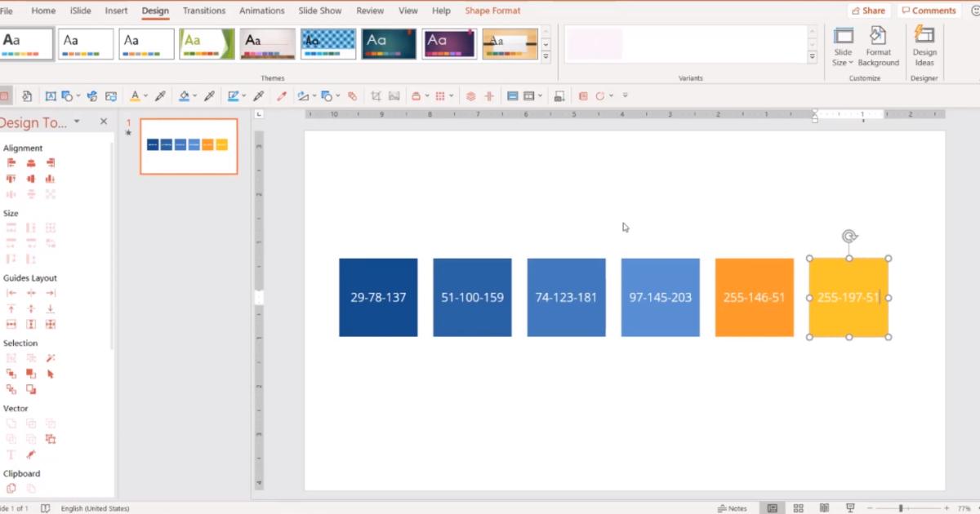
Task: Select the Normal view icon
Action: tap(771, 507)
